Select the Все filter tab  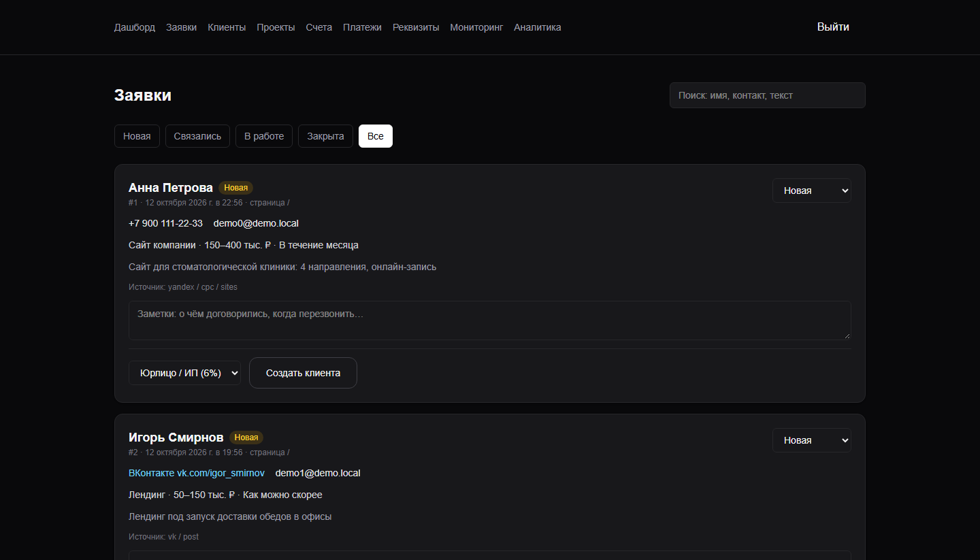pyautogui.click(x=376, y=136)
